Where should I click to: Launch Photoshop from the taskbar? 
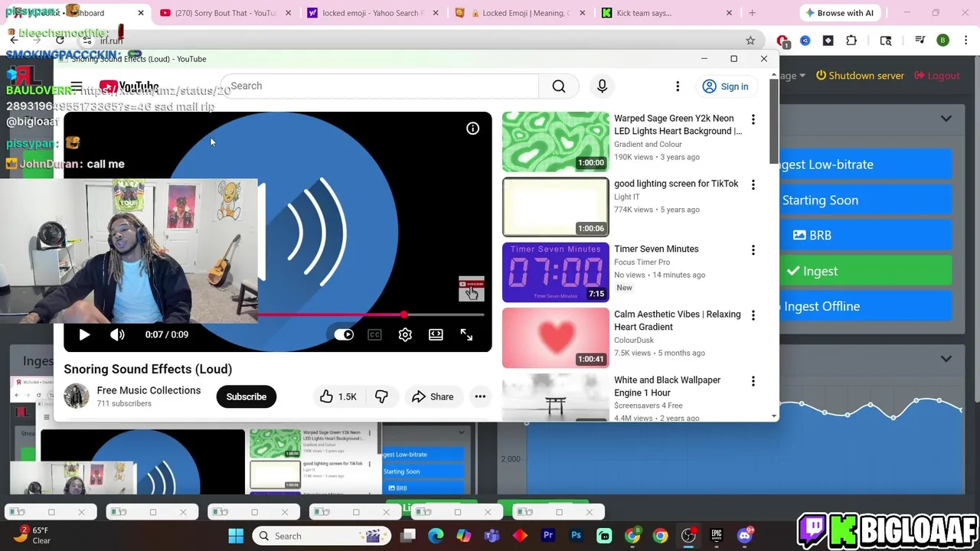[x=577, y=536]
